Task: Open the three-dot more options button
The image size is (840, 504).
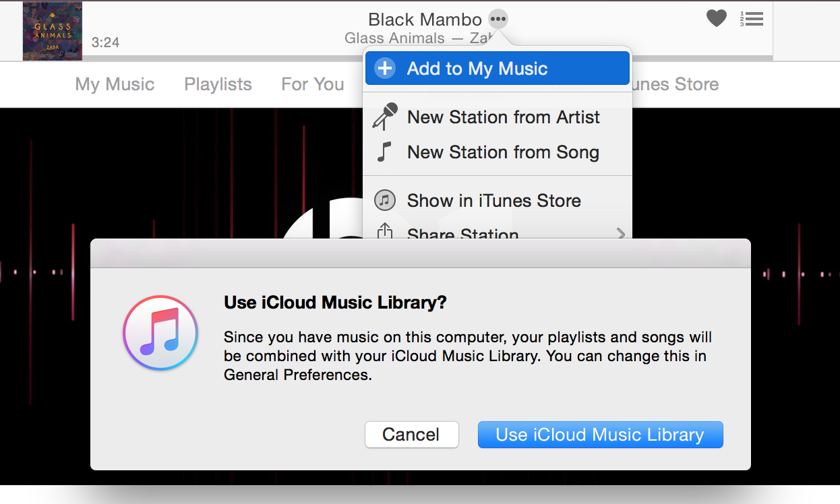Action: (x=498, y=19)
